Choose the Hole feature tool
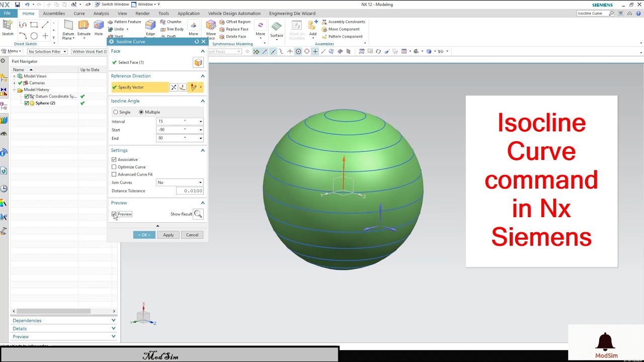Image resolution: width=644 pixels, height=362 pixels. pyautogui.click(x=99, y=28)
